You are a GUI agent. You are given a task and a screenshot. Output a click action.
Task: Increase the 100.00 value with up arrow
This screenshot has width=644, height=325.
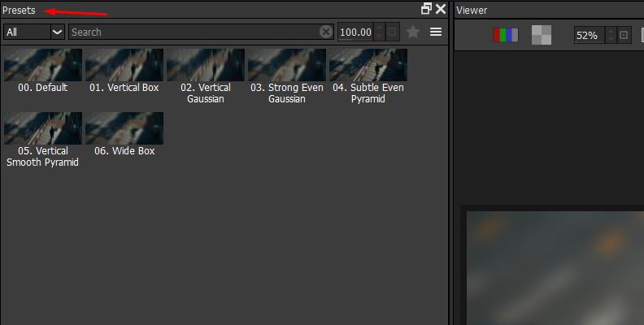coord(380,28)
